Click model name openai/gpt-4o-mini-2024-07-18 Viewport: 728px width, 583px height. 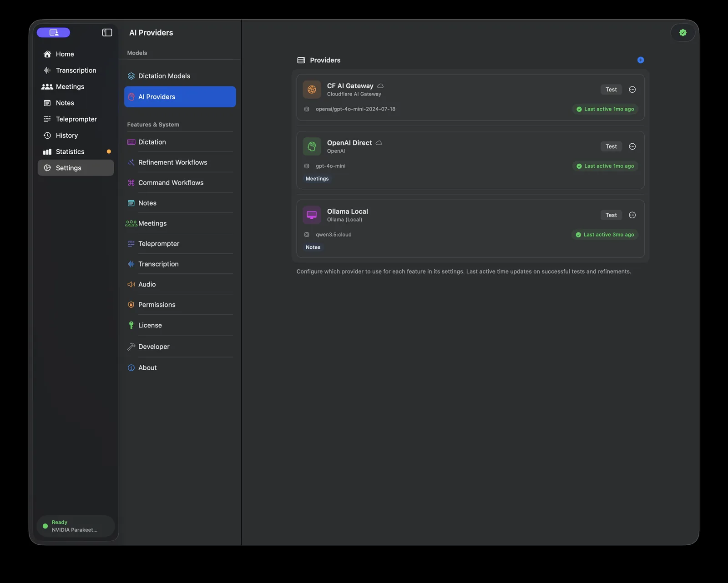click(355, 109)
